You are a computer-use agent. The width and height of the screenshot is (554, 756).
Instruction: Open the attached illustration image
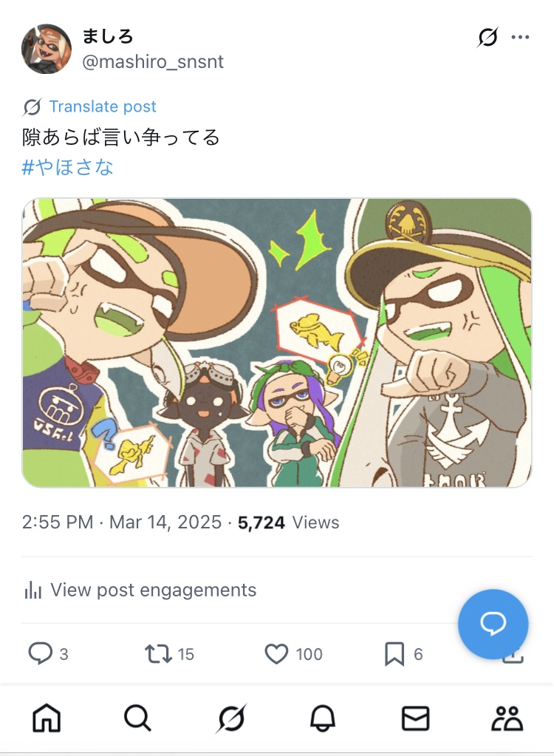(276, 343)
